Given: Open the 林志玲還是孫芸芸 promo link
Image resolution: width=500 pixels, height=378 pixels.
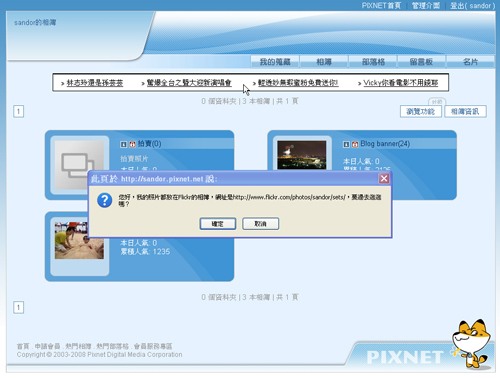Looking at the screenshot, I should [95, 83].
